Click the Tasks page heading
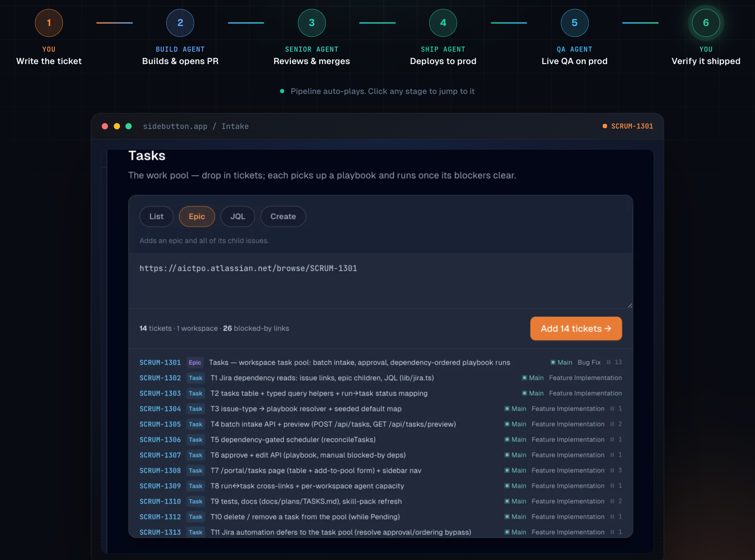755x560 pixels. click(147, 155)
